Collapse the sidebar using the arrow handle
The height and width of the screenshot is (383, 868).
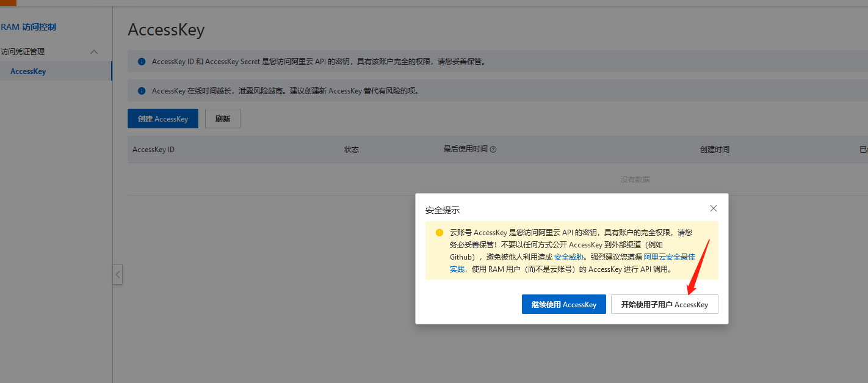tap(118, 274)
